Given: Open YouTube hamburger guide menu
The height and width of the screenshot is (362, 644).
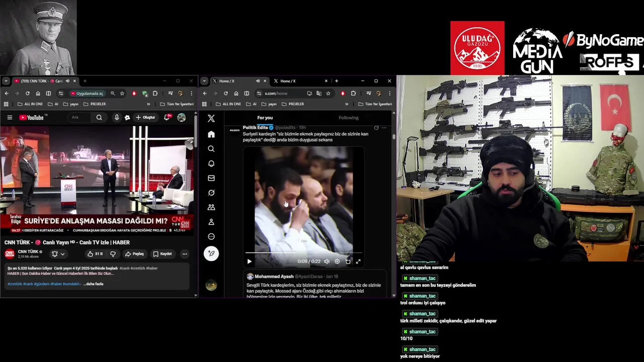Looking at the screenshot, I should pyautogui.click(x=10, y=118).
